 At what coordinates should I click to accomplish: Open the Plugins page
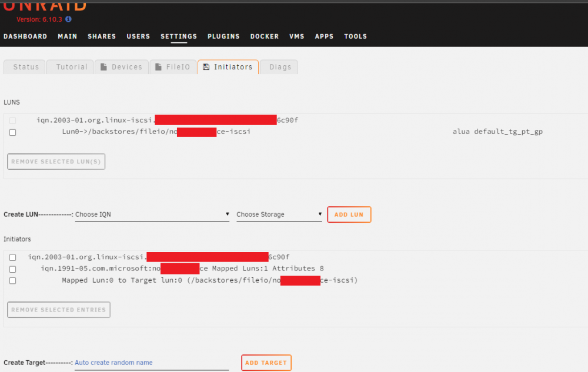[223, 36]
